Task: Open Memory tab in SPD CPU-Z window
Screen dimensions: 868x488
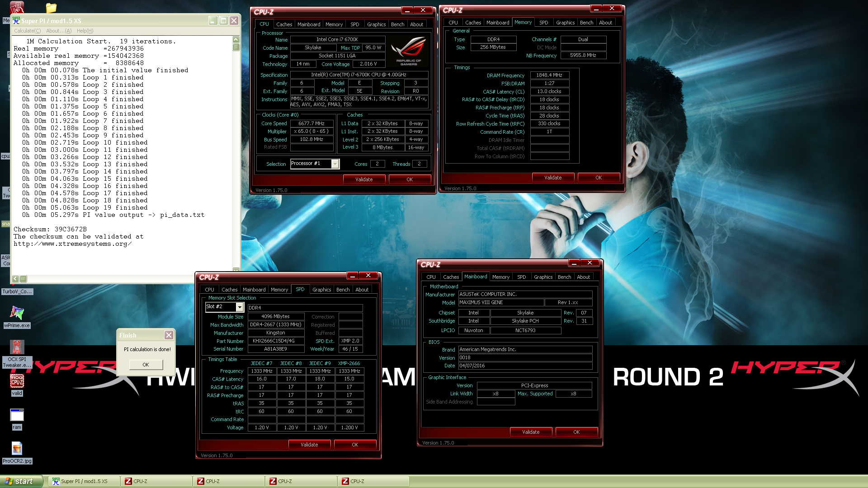Action: pyautogui.click(x=279, y=290)
